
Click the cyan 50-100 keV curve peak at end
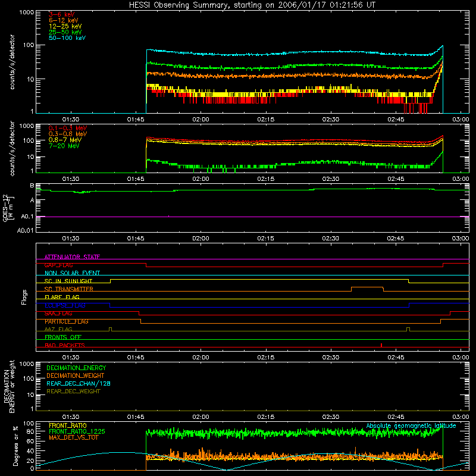coord(443,46)
